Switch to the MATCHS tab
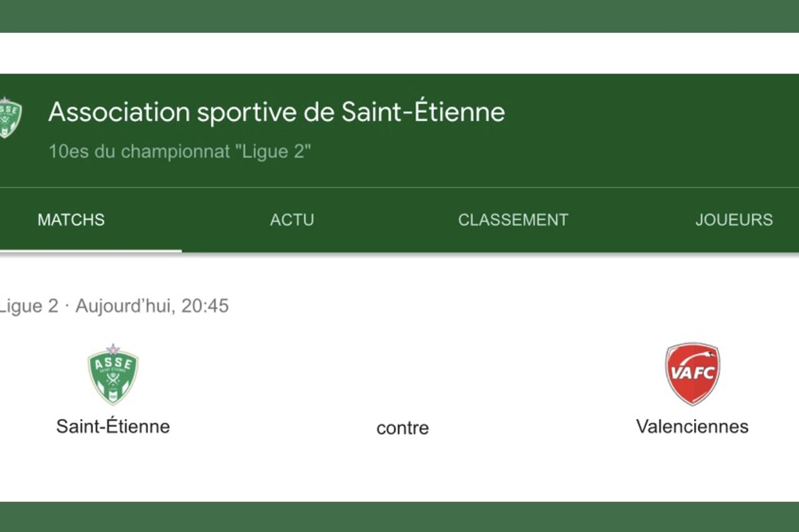Screen dimensions: 799x532 [71, 220]
